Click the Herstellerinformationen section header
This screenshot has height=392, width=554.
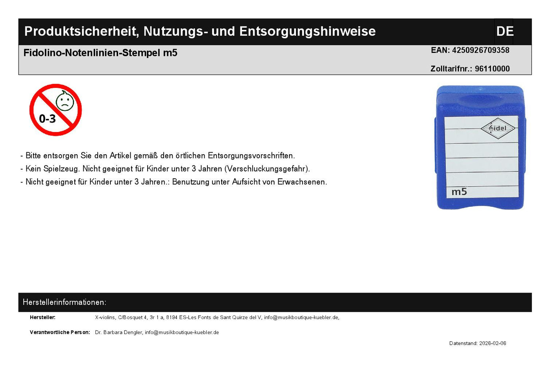pyautogui.click(x=64, y=302)
